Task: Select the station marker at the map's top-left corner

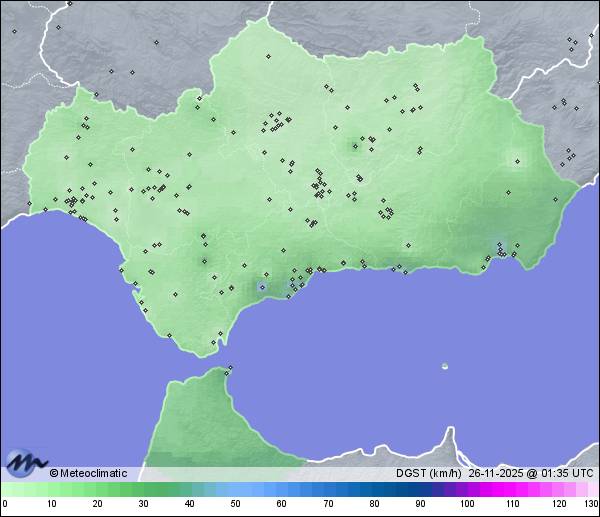Action: tap(14, 31)
